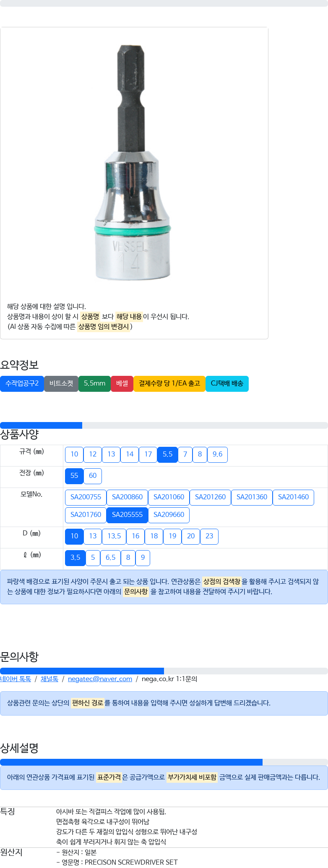This screenshot has height=868, width=328.
Task: Select model SA205555
Action: click(127, 515)
